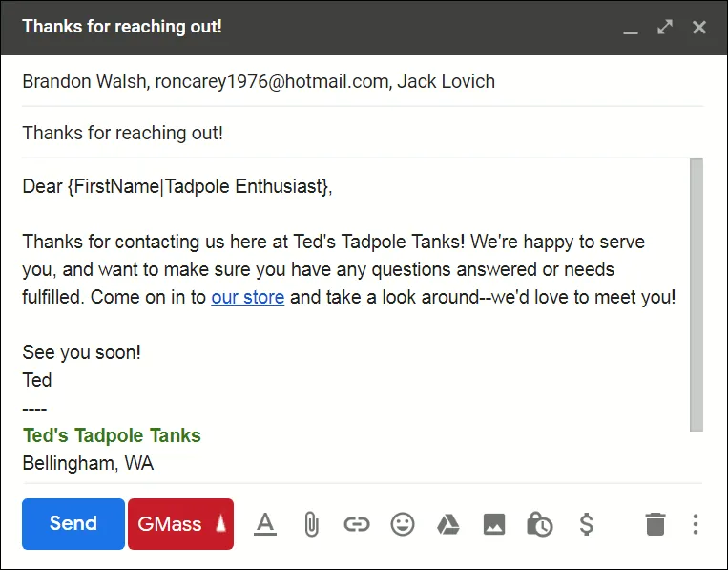This screenshot has height=570, width=728.
Task: Click the recipients field with Brandon Walsh
Action: (x=363, y=82)
